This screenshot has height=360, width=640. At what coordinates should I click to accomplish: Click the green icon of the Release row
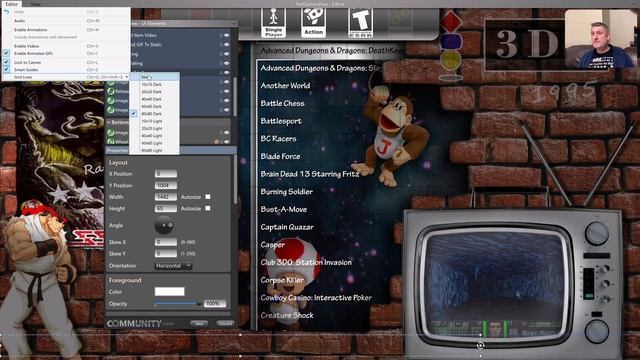point(111,91)
